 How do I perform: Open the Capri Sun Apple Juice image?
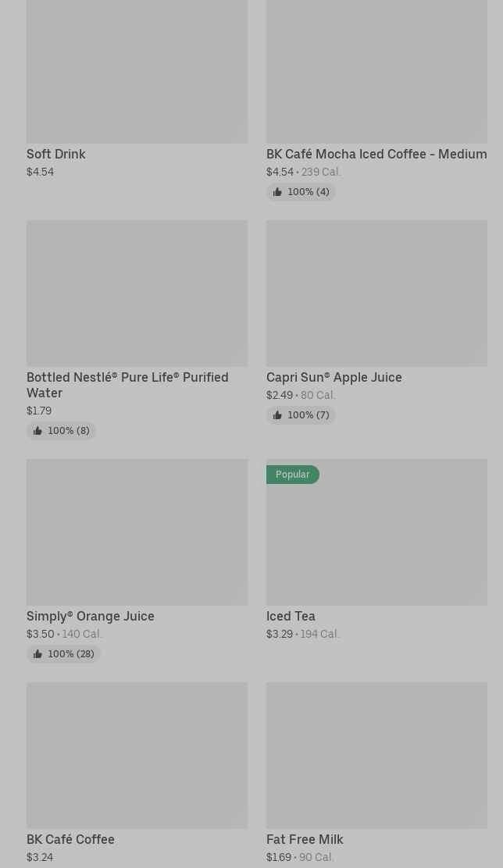click(376, 293)
